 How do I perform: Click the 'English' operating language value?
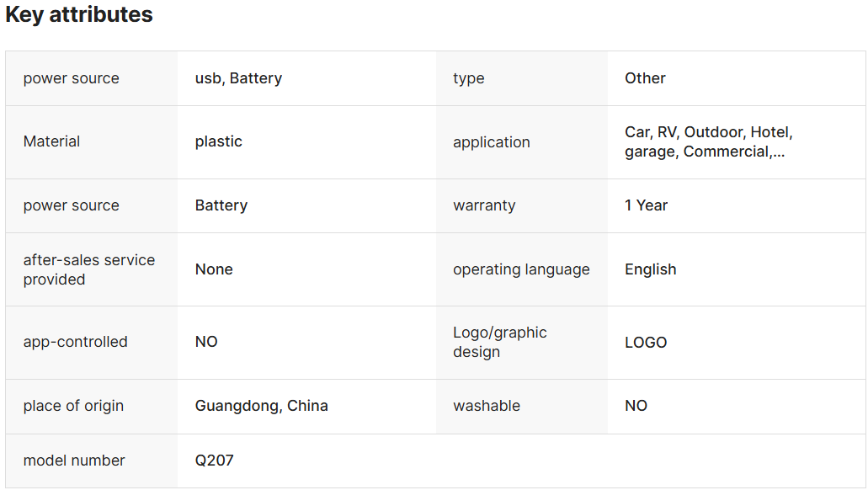point(651,269)
